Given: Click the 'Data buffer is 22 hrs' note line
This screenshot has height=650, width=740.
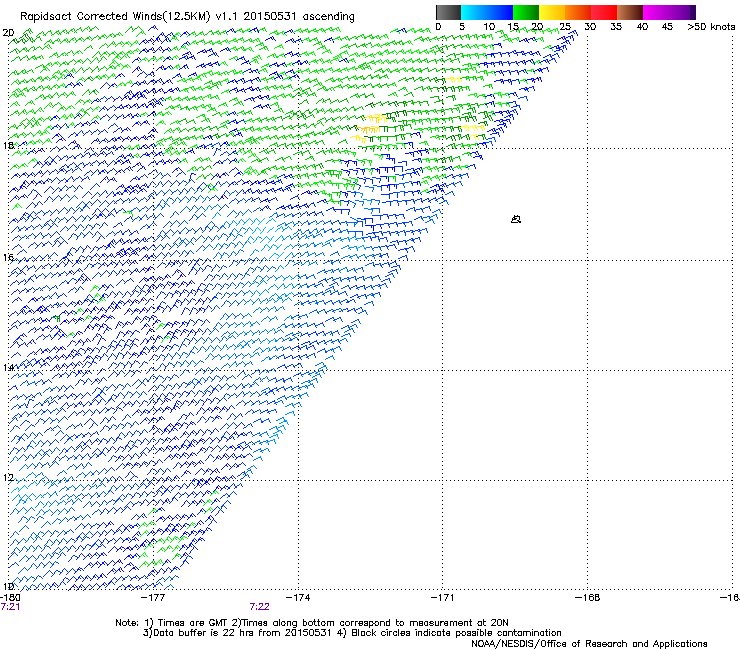Looking at the screenshot, I should pos(352,633).
